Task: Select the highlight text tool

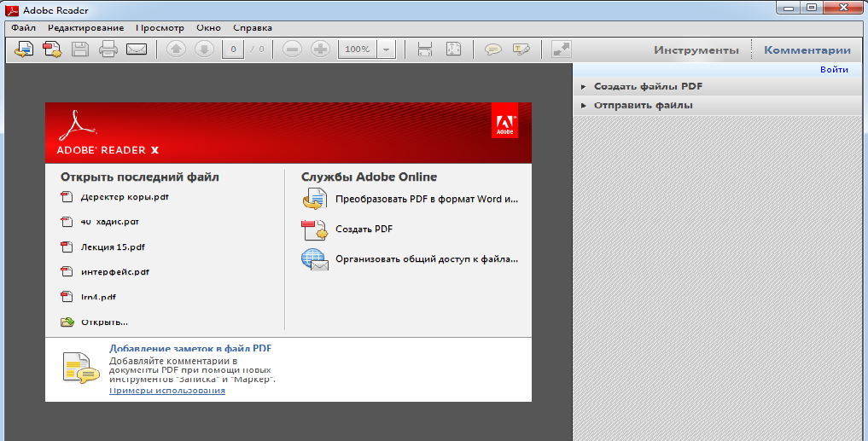Action: 521,49
